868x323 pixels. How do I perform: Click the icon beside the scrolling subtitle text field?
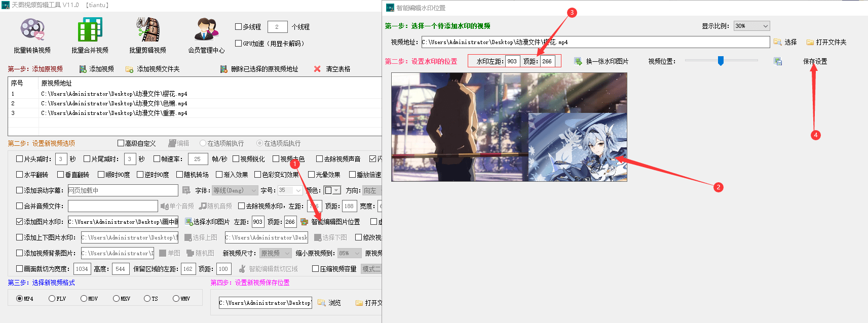[x=186, y=190]
